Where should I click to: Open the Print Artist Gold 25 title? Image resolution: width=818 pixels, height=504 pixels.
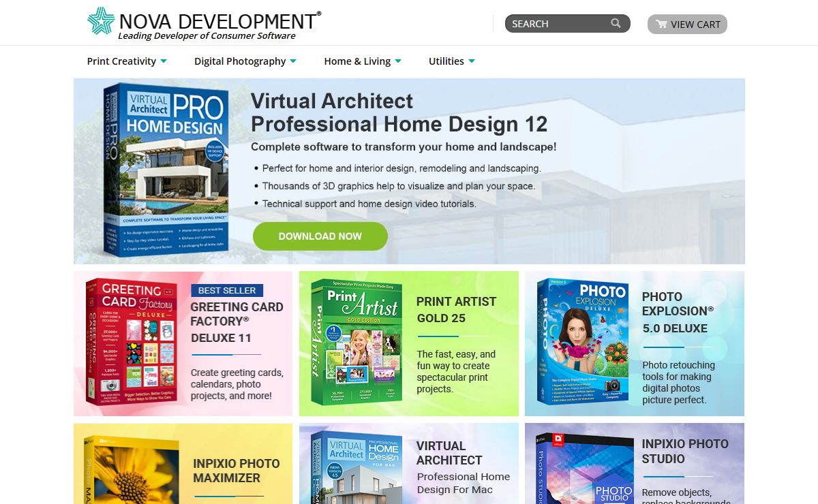[456, 310]
